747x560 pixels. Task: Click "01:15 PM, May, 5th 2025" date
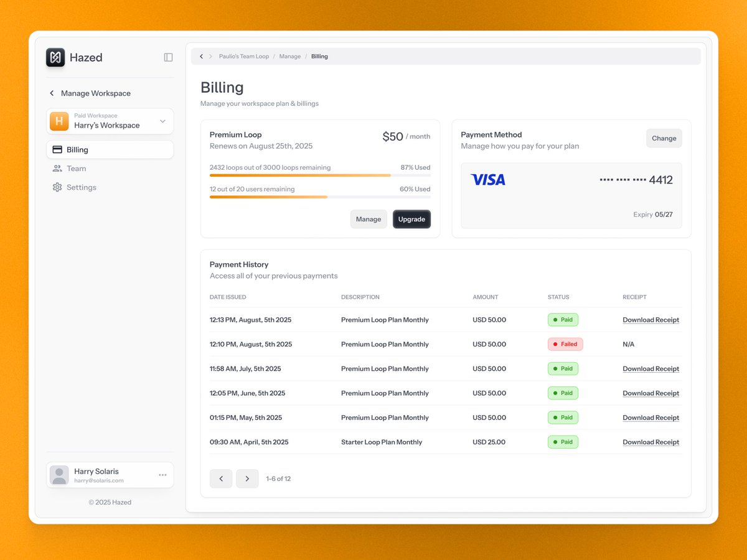pyautogui.click(x=246, y=418)
